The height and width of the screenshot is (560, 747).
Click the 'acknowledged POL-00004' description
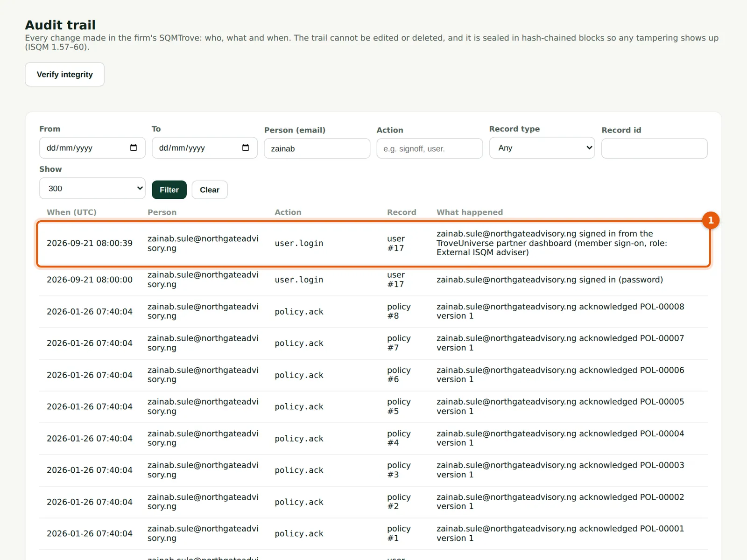(x=560, y=438)
